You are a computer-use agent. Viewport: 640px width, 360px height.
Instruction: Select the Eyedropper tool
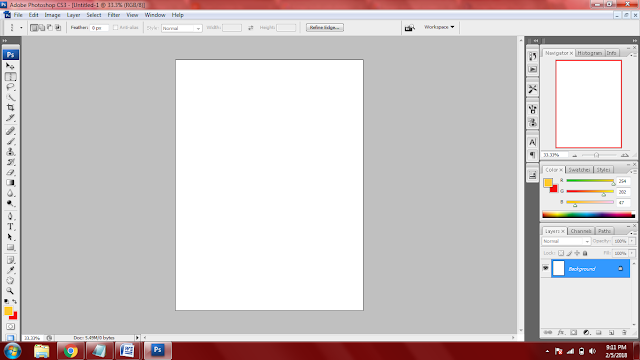pos(10,270)
